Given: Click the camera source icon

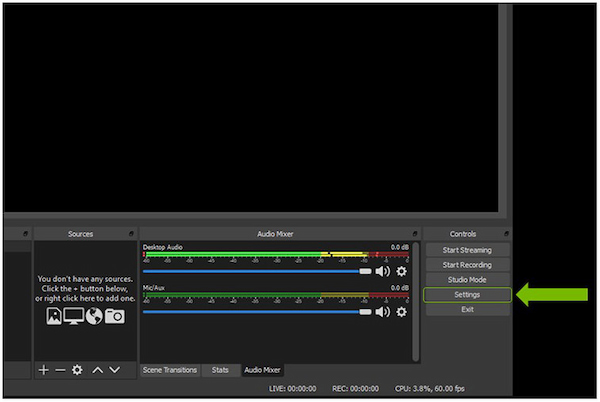Looking at the screenshot, I should [115, 316].
